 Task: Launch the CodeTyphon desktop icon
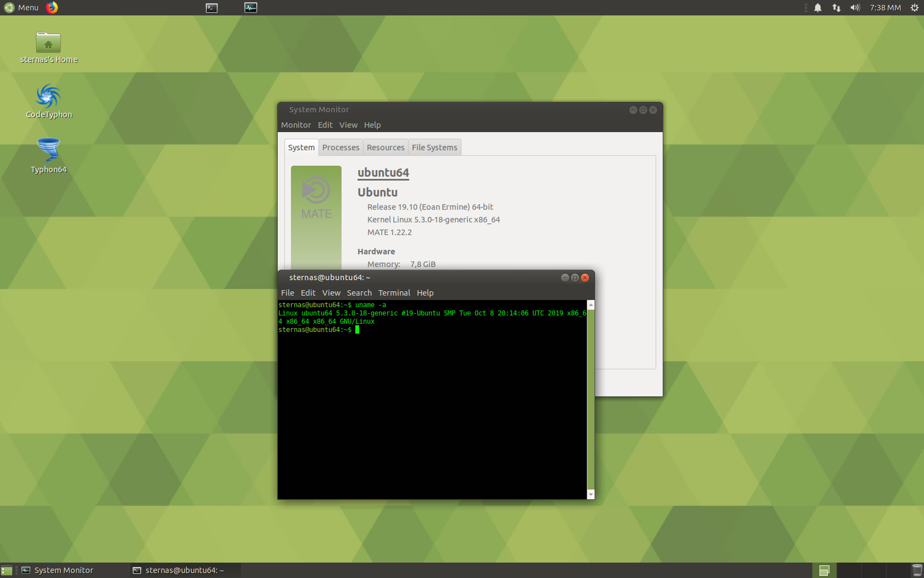coord(48,101)
